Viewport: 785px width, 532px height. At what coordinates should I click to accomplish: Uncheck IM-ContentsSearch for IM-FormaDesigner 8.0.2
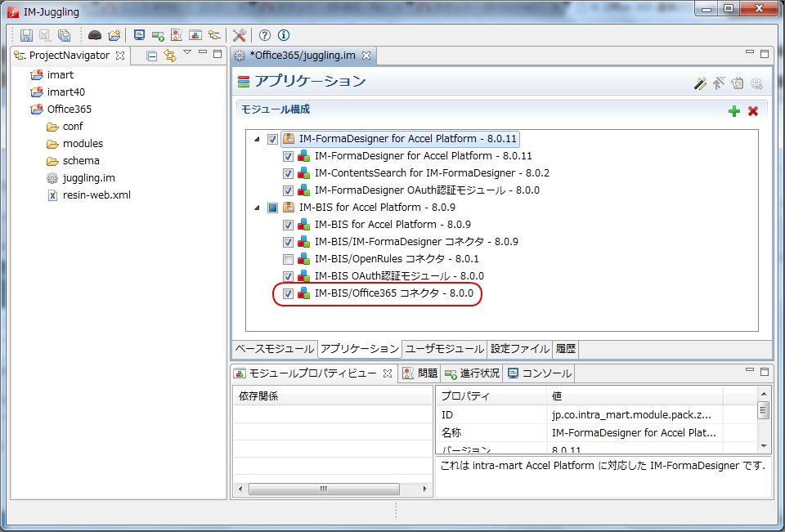tap(288, 174)
